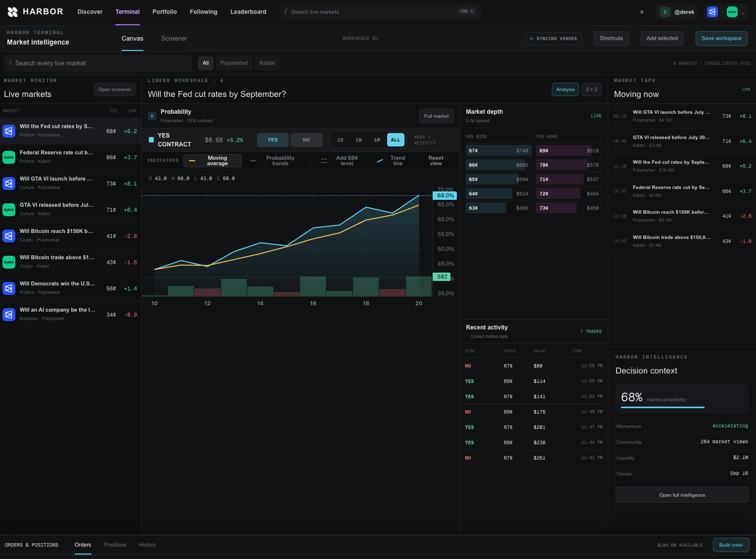The image size is (756, 559).
Task: Switch to the Screener tab
Action: 174,39
